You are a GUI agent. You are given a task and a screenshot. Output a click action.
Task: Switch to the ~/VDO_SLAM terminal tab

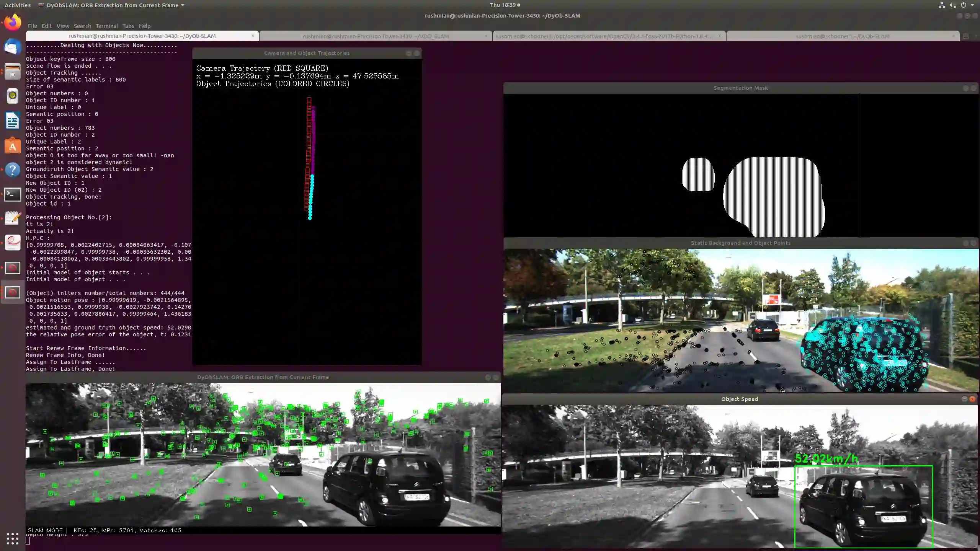click(x=375, y=36)
